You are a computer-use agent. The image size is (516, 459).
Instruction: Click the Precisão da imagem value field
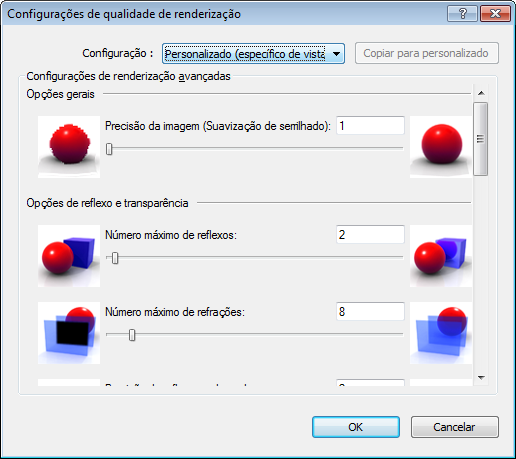(370, 126)
